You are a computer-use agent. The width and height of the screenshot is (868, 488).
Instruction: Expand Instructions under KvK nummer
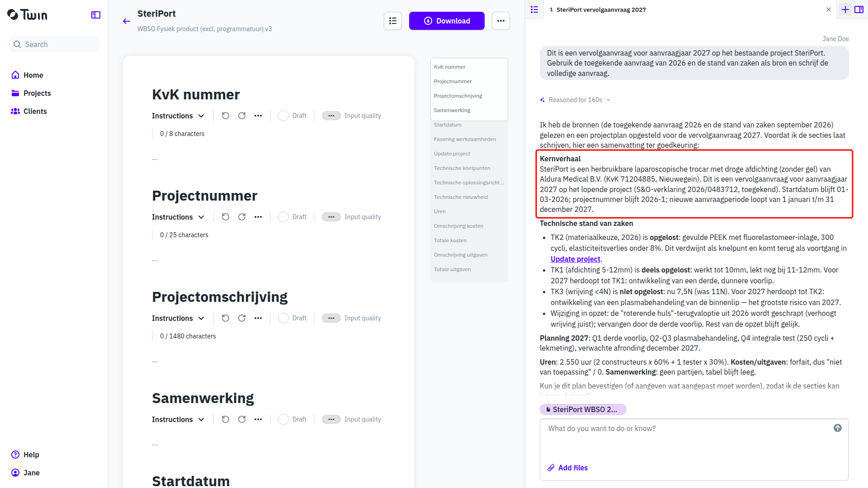tap(178, 116)
